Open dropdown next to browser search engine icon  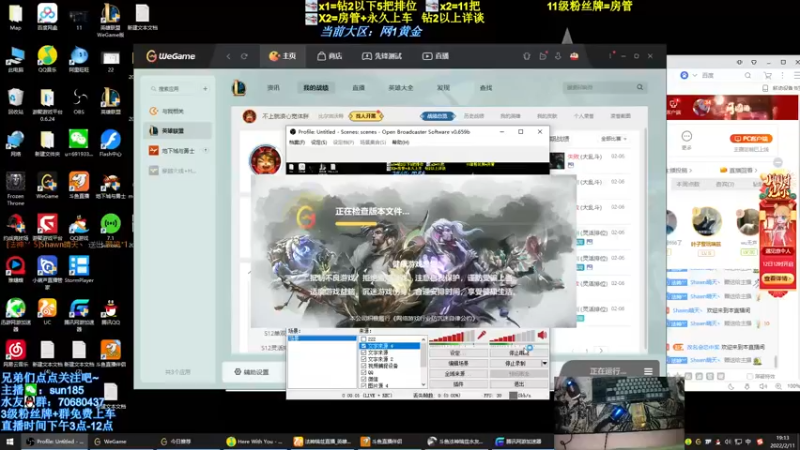694,75
